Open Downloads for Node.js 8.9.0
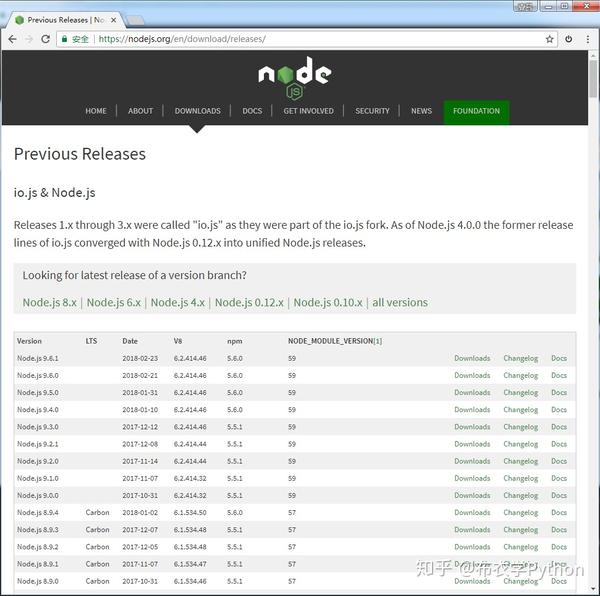The image size is (600, 596). (x=472, y=581)
